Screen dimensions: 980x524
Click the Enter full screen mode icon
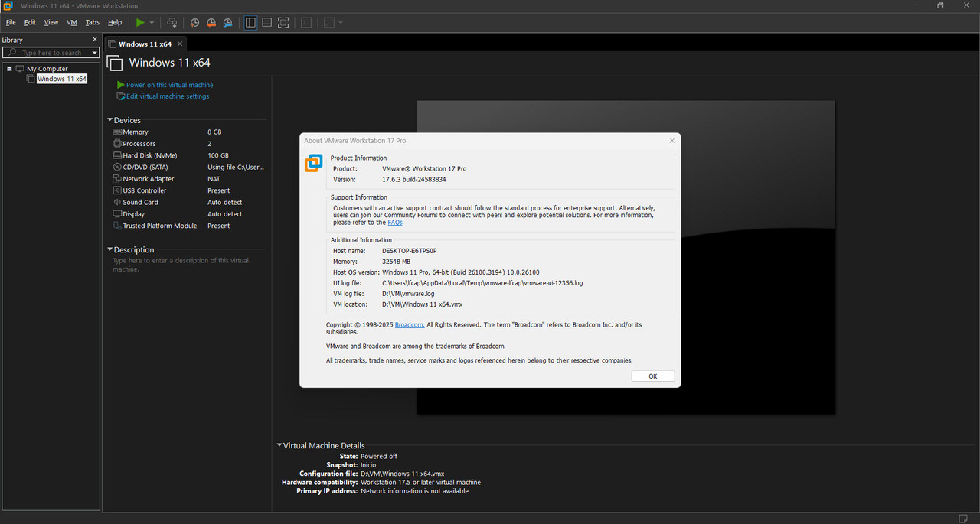[283, 23]
